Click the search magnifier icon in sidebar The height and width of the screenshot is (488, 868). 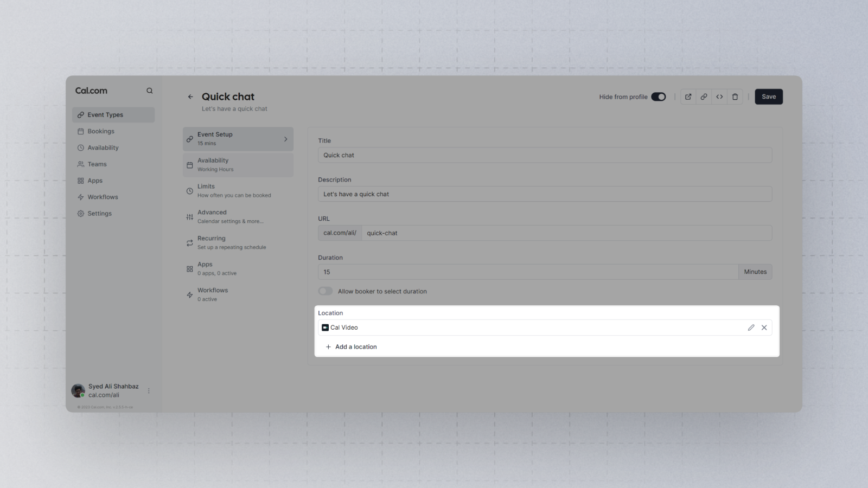150,91
